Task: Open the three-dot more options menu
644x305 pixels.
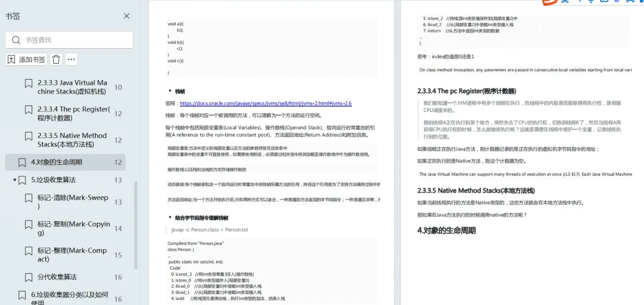Action: point(71,59)
